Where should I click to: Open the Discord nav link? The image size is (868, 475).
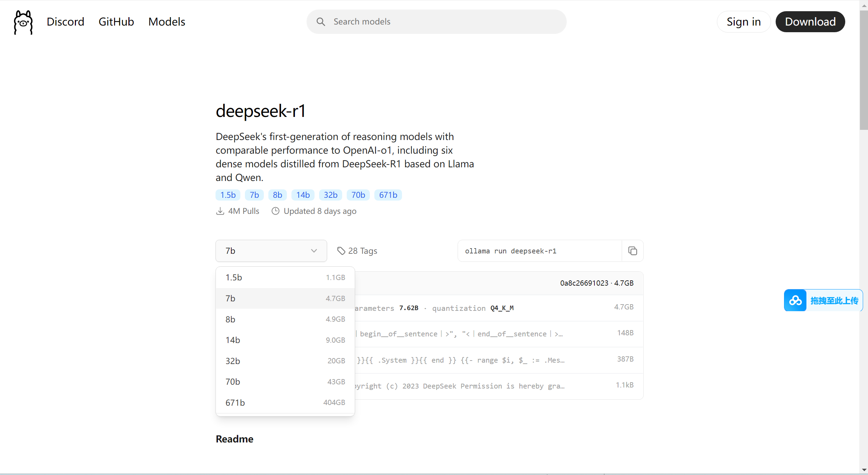click(x=65, y=22)
